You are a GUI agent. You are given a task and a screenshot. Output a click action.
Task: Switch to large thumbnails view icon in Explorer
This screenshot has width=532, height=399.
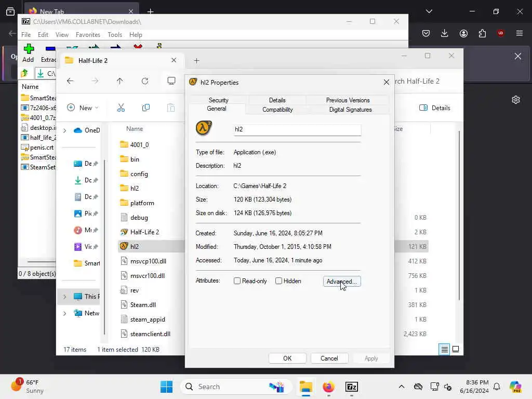pos(456,349)
